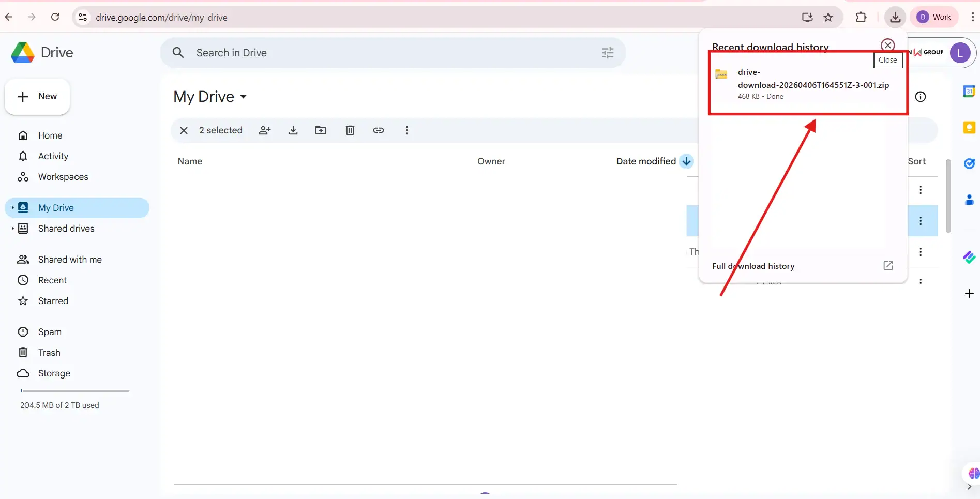Expand Shared drives in the sidebar
Viewport: 980px width, 499px height.
point(12,228)
